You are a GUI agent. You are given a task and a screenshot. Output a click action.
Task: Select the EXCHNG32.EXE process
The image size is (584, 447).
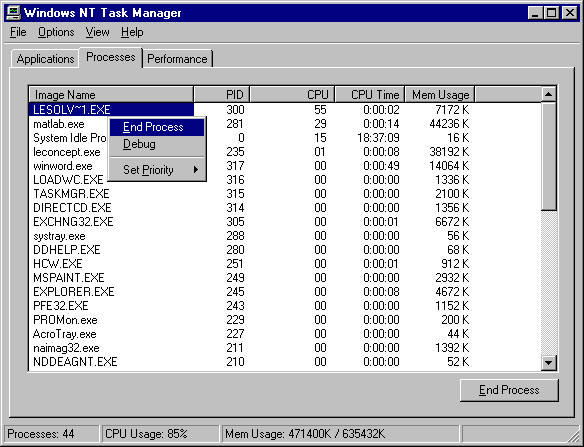pos(286,222)
